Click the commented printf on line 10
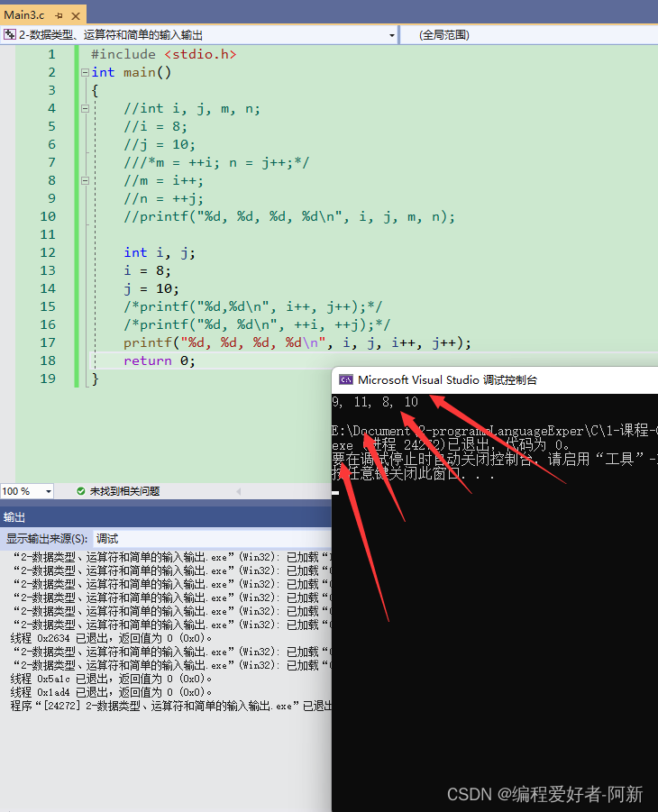 point(289,216)
